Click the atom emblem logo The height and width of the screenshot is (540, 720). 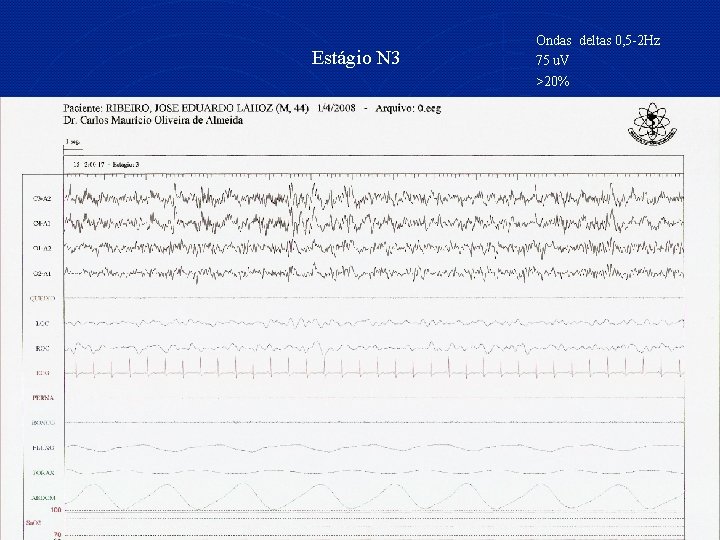tap(652, 124)
